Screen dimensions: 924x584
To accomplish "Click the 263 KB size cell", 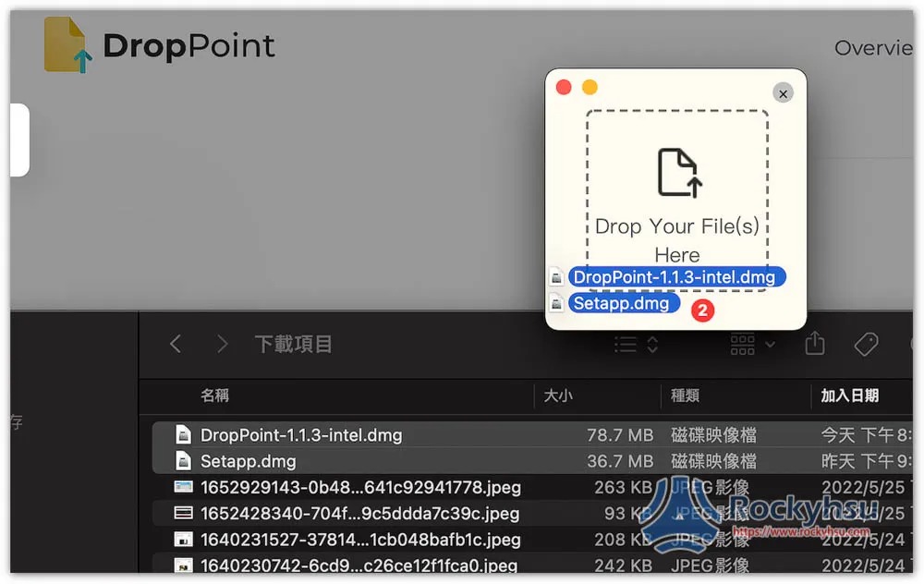I will pyautogui.click(x=624, y=487).
